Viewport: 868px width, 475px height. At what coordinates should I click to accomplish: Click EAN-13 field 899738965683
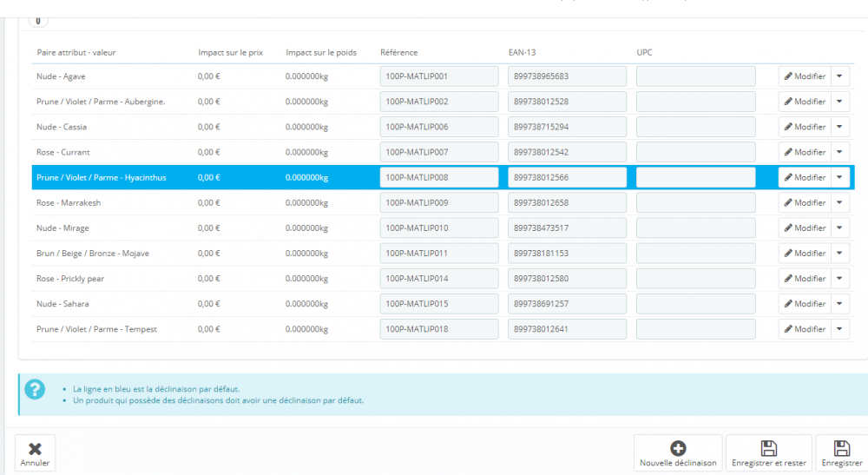568,76
